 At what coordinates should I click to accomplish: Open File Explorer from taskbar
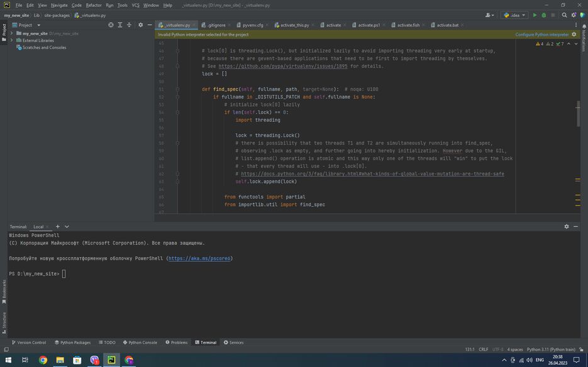tap(60, 360)
